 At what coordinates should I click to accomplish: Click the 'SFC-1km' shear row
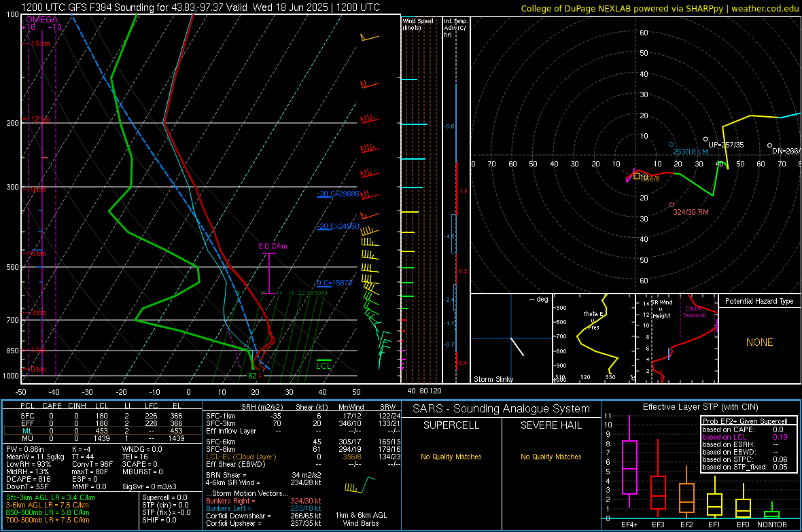point(303,416)
